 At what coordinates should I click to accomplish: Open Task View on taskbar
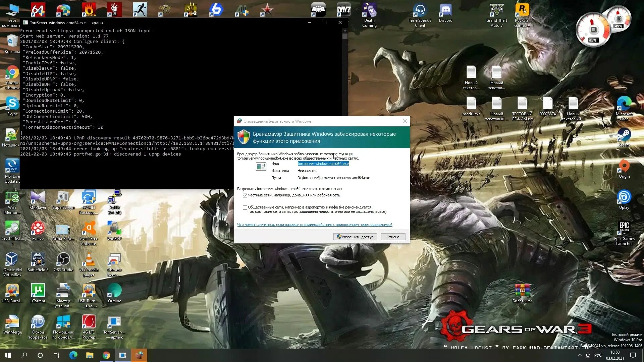coord(56,355)
